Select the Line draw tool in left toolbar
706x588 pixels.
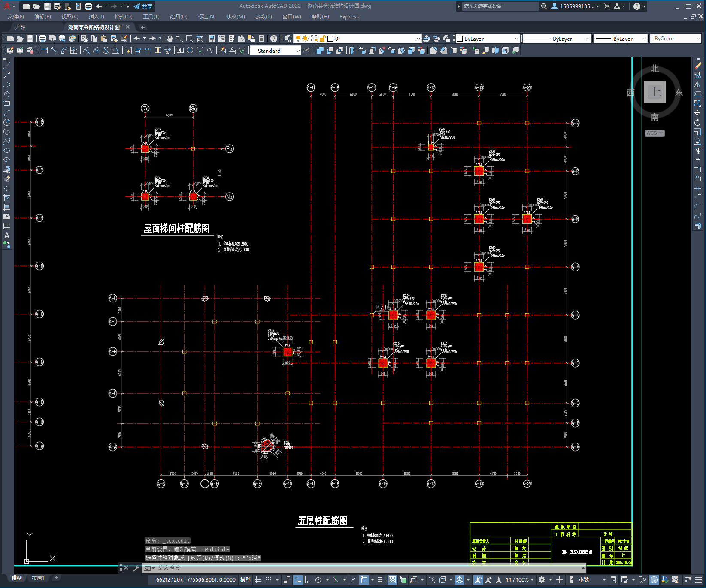pyautogui.click(x=7, y=66)
